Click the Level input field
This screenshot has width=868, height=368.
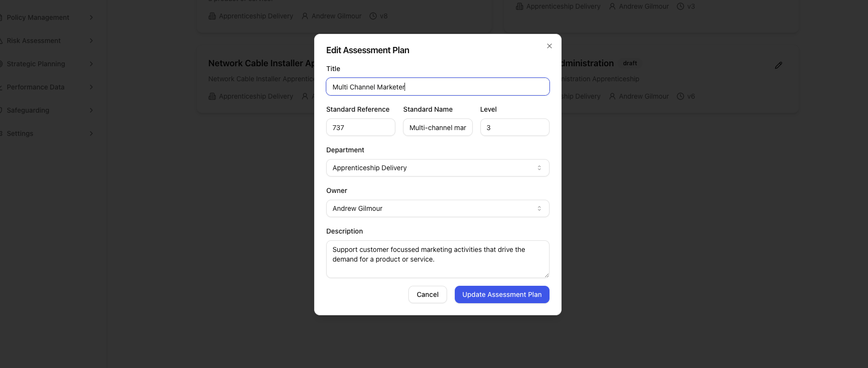(x=514, y=128)
